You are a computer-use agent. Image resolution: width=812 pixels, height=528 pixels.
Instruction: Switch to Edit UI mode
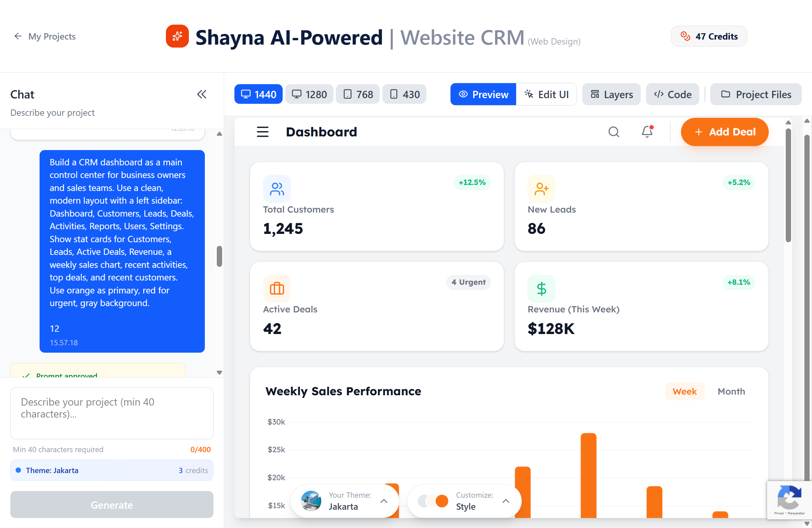point(546,94)
